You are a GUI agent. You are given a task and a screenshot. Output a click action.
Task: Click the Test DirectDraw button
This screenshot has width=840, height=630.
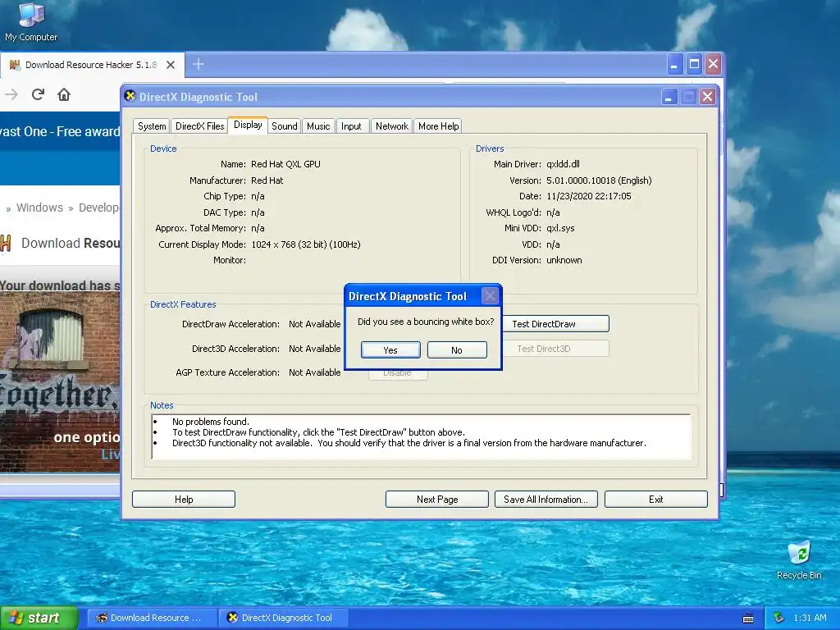555,323
